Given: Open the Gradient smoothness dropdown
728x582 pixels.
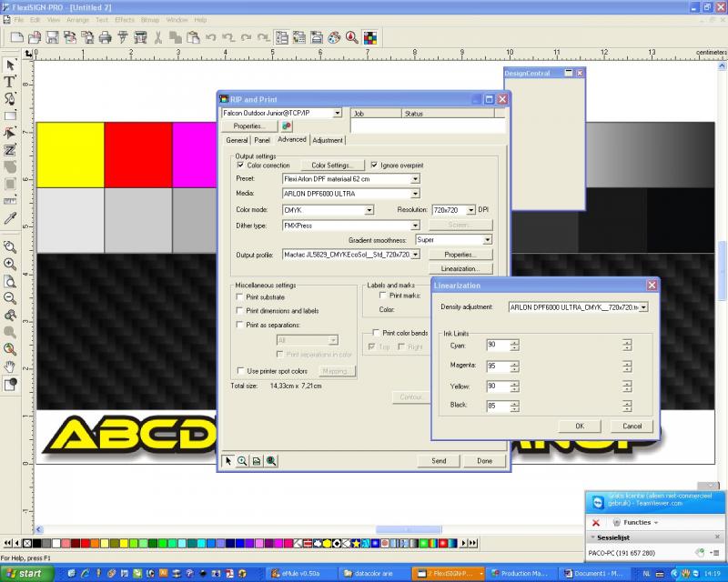Looking at the screenshot, I should click(x=487, y=240).
